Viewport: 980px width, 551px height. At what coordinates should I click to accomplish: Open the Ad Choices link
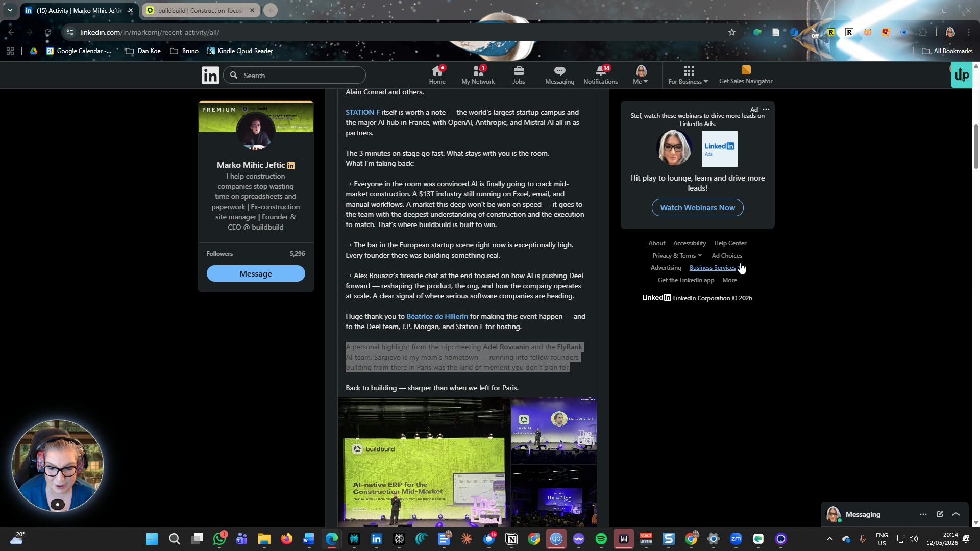727,256
